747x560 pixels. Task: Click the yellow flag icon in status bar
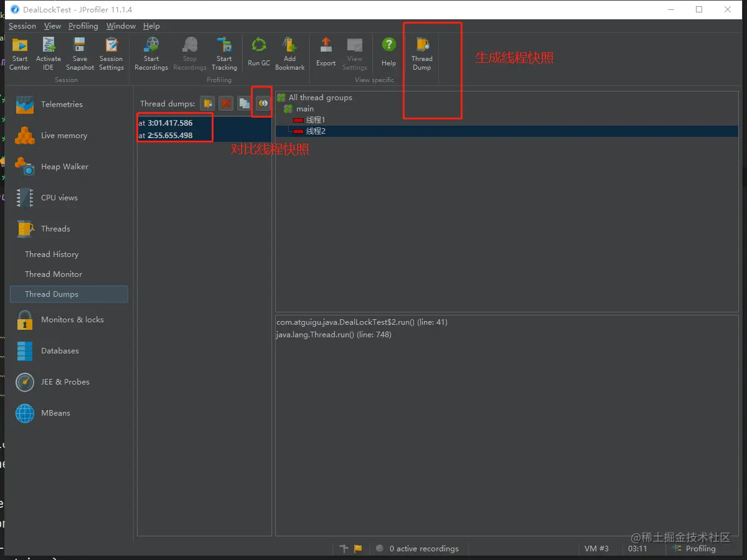pos(358,549)
